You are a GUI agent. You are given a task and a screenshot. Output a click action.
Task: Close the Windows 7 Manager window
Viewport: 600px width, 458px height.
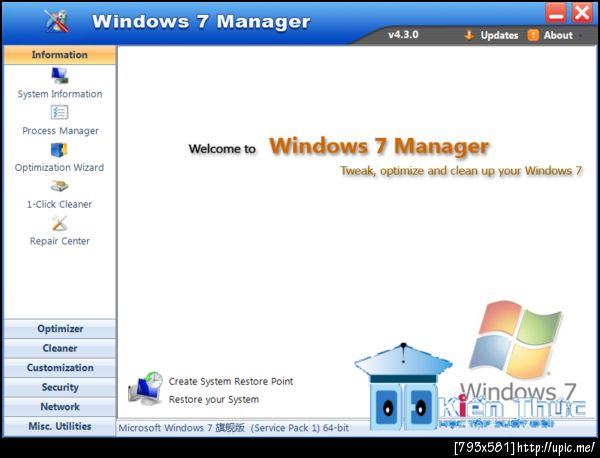pos(582,13)
